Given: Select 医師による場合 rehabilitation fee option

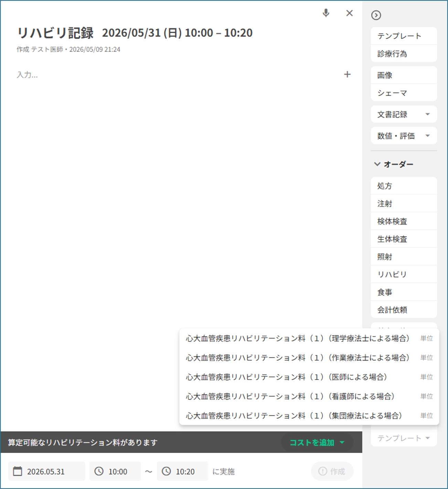Looking at the screenshot, I should (x=309, y=377).
